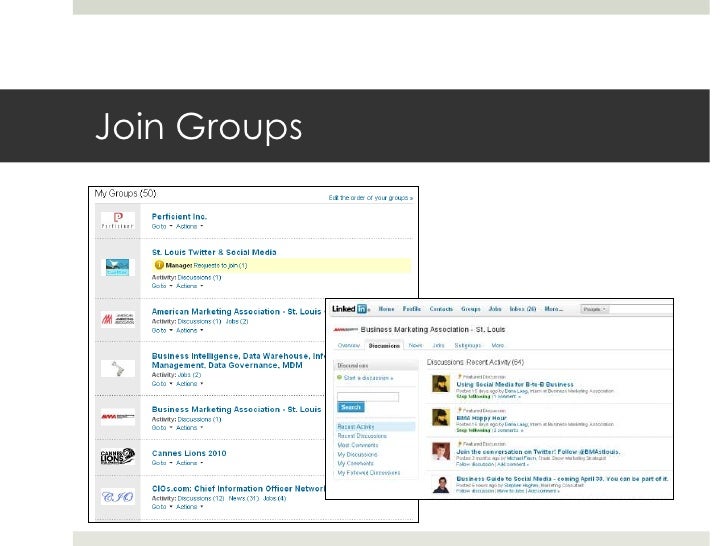Open Actions dropdown under Business Intelligence group
728x546 pixels.
[x=189, y=384]
